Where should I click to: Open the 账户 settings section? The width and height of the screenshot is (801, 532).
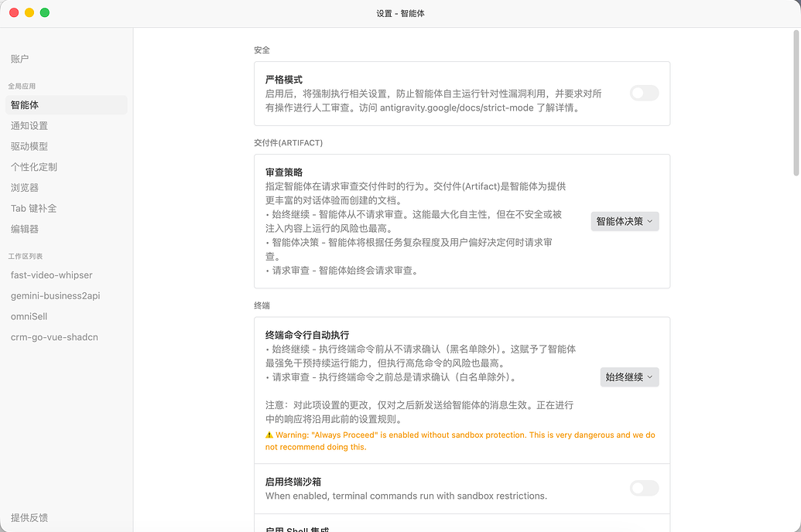(20, 59)
